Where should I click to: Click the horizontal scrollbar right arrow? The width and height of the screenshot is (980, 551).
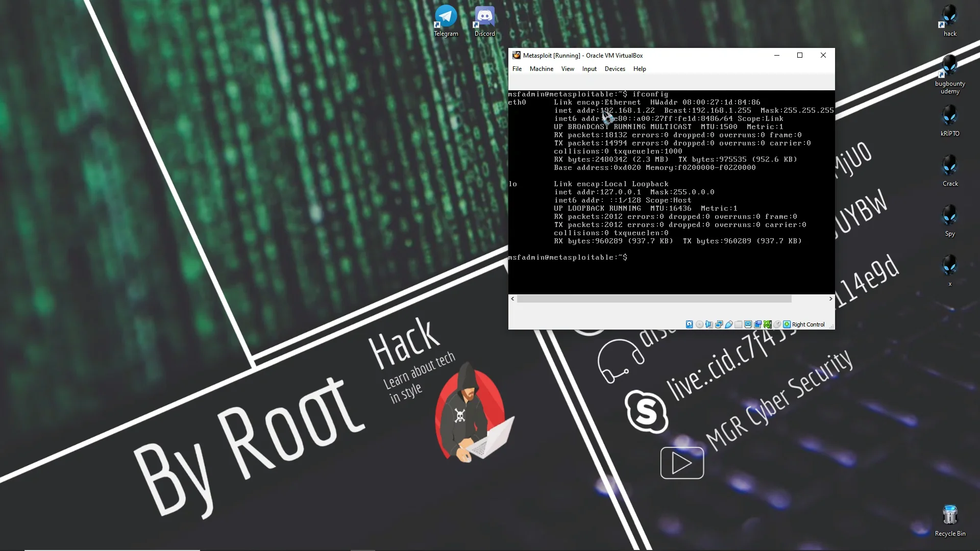tap(830, 299)
